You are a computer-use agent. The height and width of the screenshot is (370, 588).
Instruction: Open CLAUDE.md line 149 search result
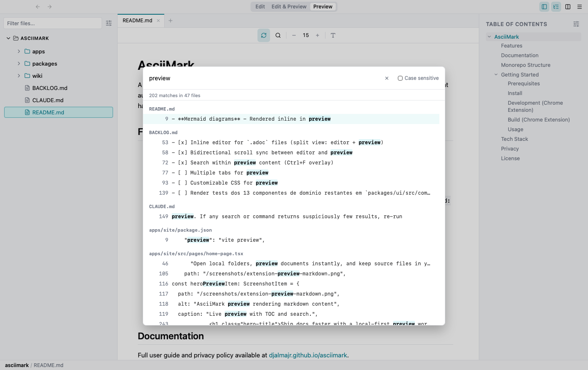click(291, 217)
